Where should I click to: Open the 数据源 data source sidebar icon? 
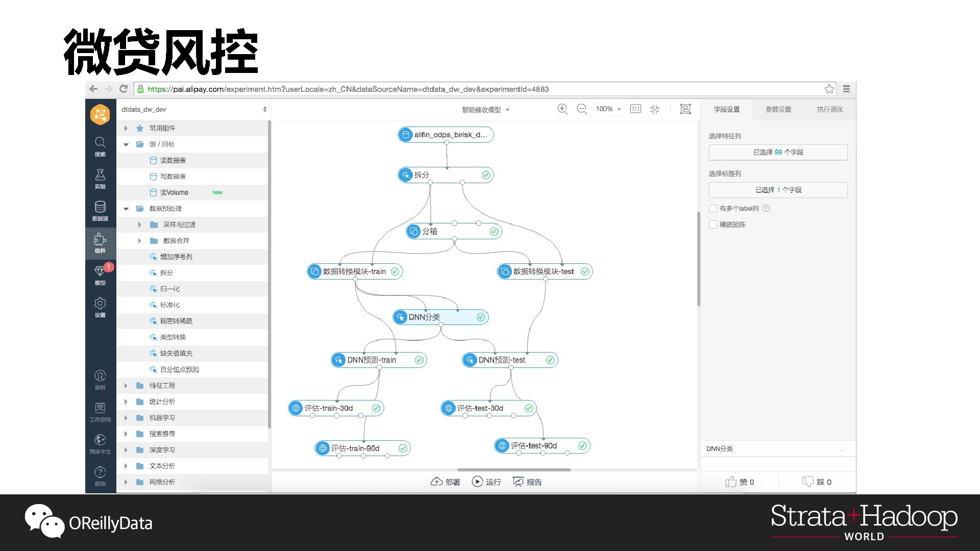tap(100, 210)
